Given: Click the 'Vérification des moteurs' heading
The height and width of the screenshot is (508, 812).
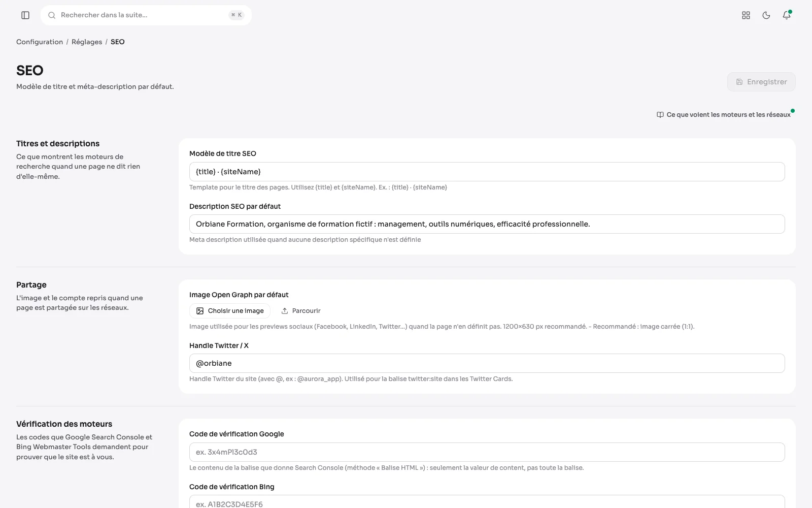Looking at the screenshot, I should tap(64, 424).
